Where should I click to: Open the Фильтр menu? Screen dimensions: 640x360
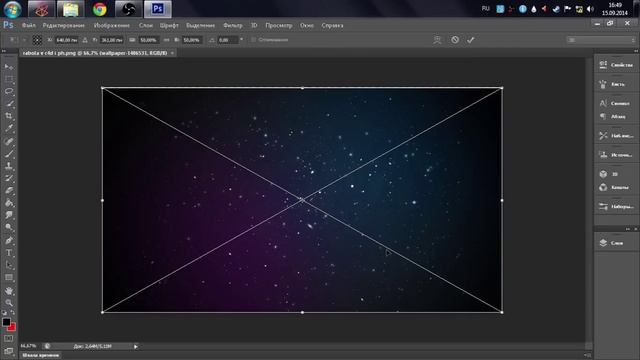coord(233,25)
